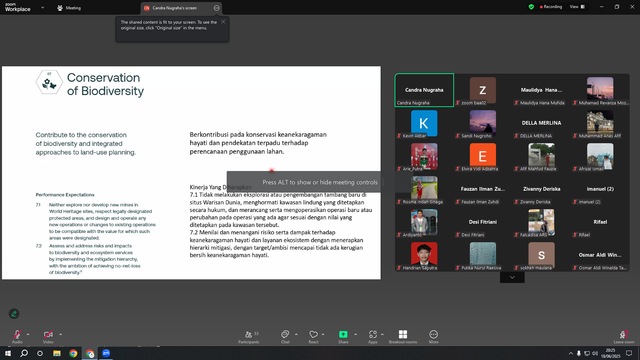Viewport: 640px width, 360px height.
Task: Select the zoom baa02 participant tile
Action: pos(483,90)
